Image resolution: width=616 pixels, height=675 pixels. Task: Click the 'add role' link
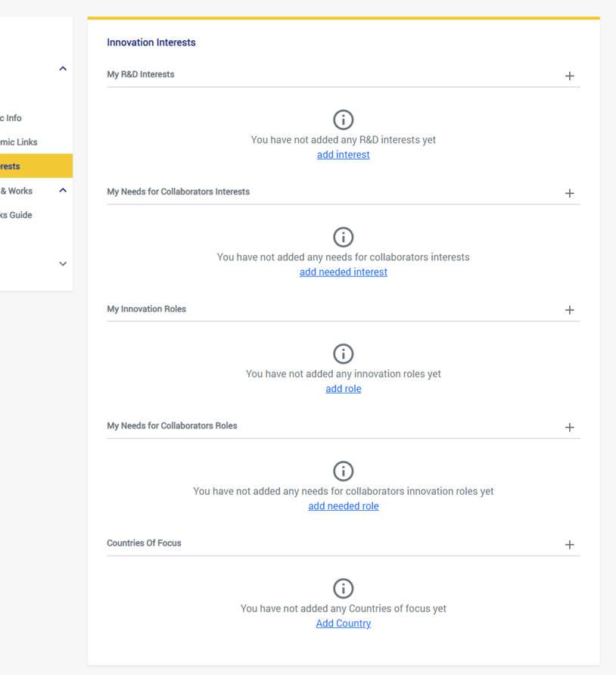click(343, 389)
